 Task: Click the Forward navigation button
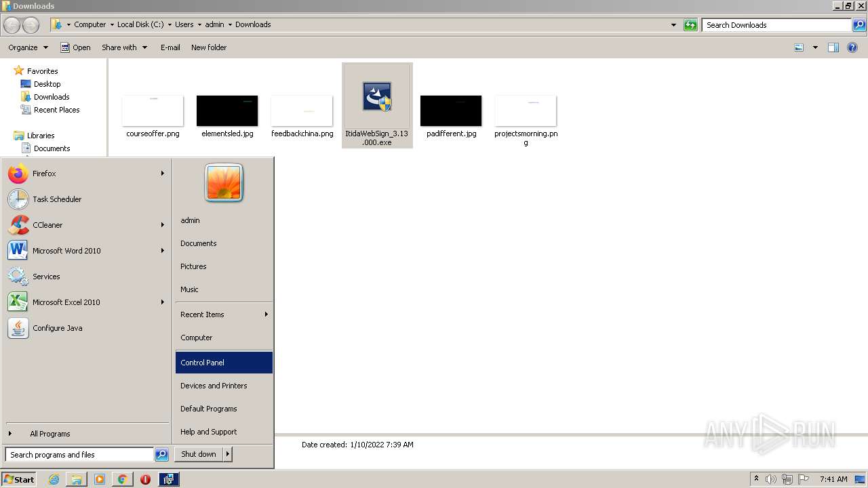pos(31,25)
